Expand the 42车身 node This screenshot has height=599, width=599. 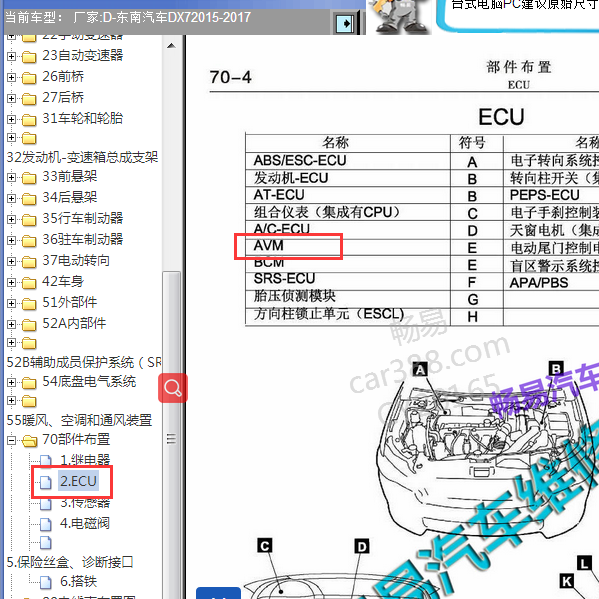pos(11,283)
